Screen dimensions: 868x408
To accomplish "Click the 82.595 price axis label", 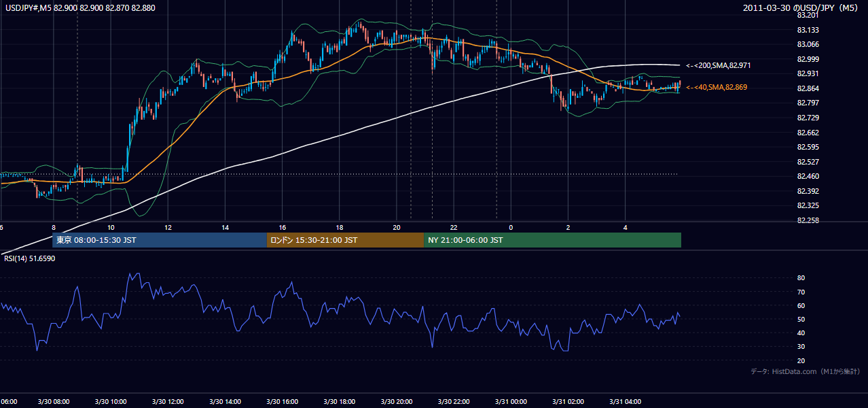I will tap(807, 147).
